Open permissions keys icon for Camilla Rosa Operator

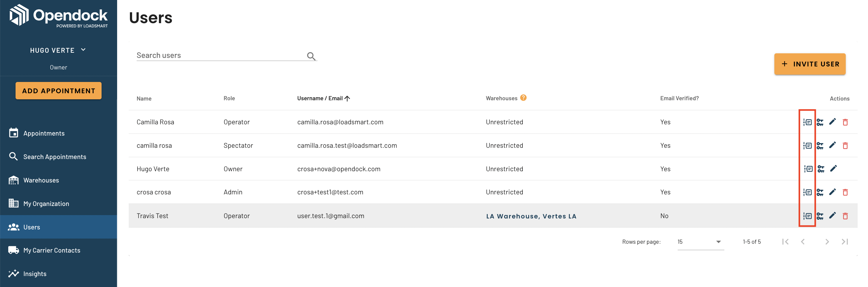[820, 122]
